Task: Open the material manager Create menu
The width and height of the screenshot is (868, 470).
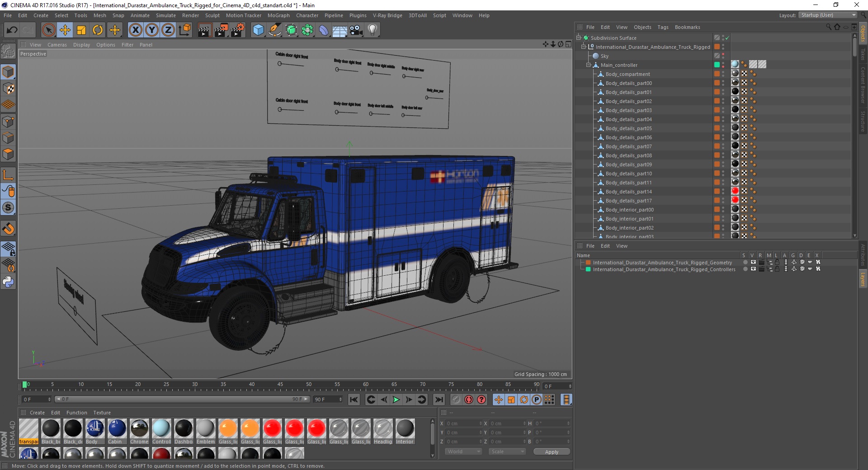Action: pos(37,413)
